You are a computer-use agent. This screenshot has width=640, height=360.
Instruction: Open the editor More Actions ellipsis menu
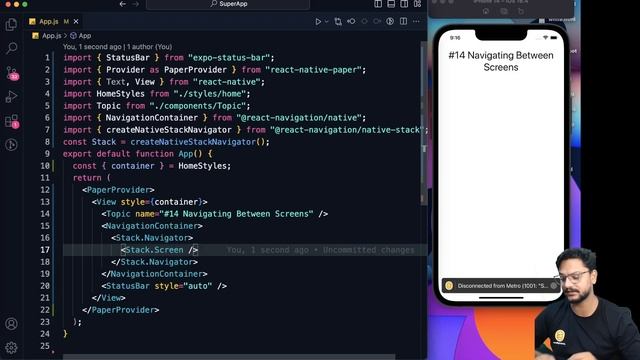click(416, 21)
